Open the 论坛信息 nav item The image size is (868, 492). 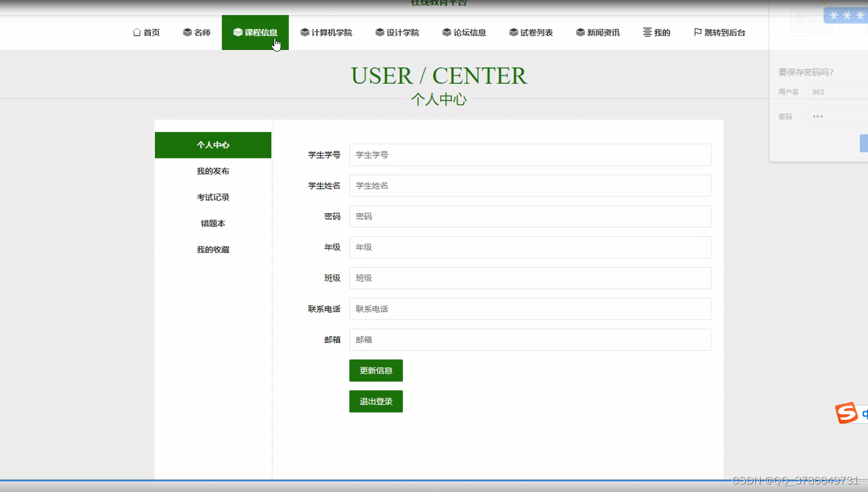click(x=464, y=32)
